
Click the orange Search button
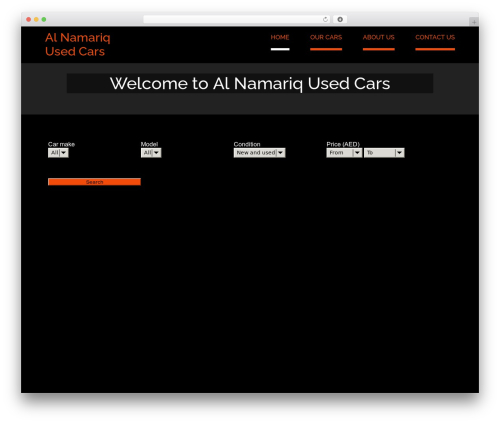[x=94, y=182]
